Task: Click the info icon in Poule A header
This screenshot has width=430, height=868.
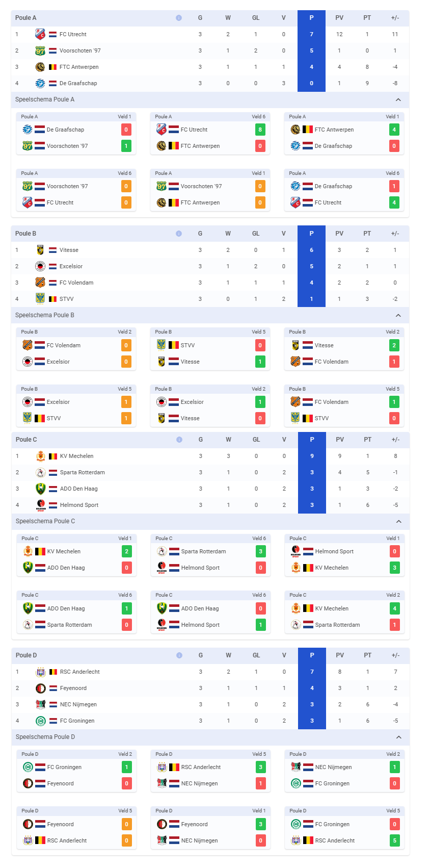Action: [x=179, y=18]
